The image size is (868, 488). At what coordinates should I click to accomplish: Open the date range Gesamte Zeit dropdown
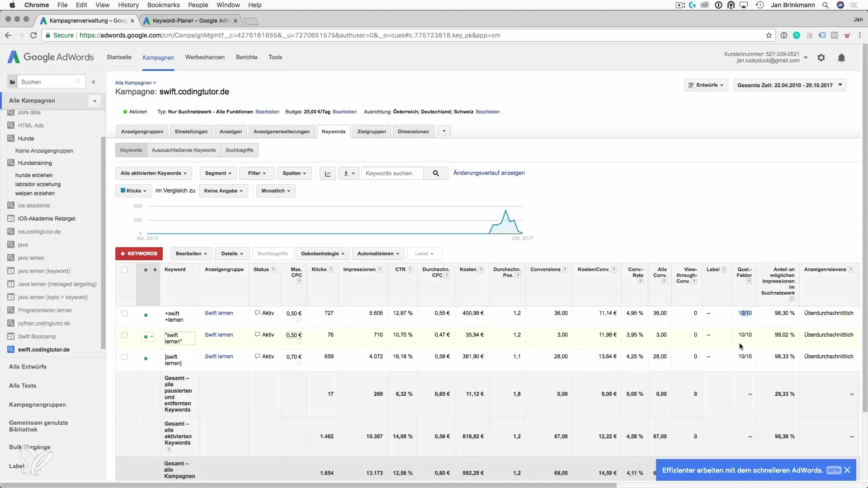point(789,85)
